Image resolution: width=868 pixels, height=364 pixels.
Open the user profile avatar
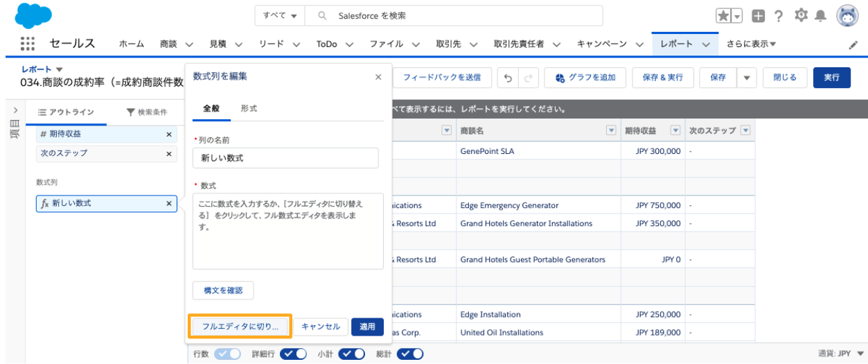(847, 15)
